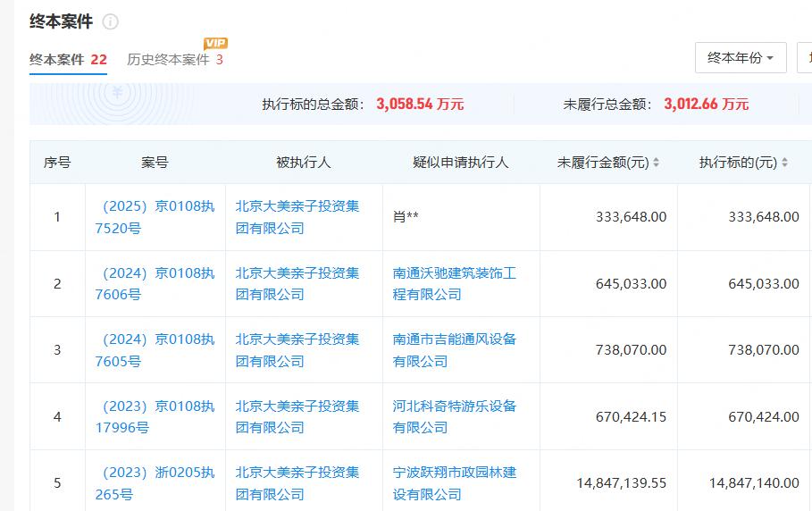Open the 终本年份 dropdown
This screenshot has height=511, width=812.
click(741, 57)
